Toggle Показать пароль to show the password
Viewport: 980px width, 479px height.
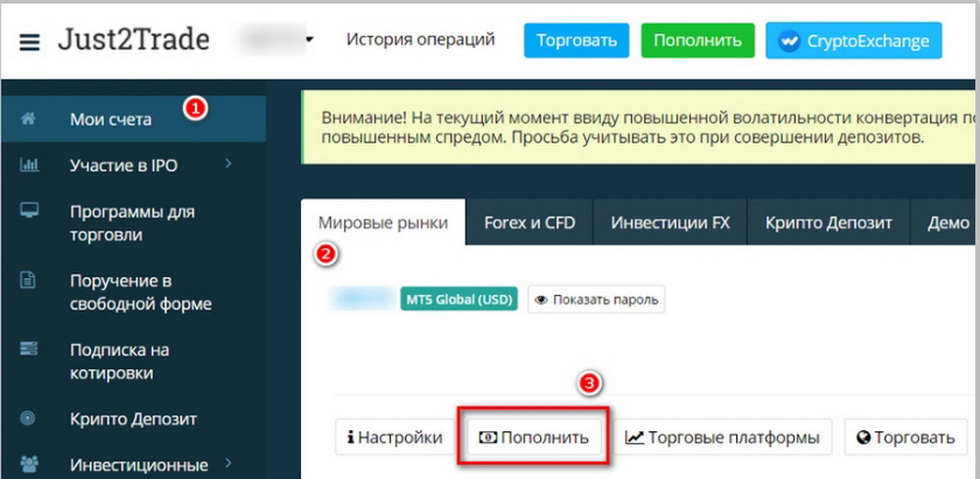click(597, 299)
